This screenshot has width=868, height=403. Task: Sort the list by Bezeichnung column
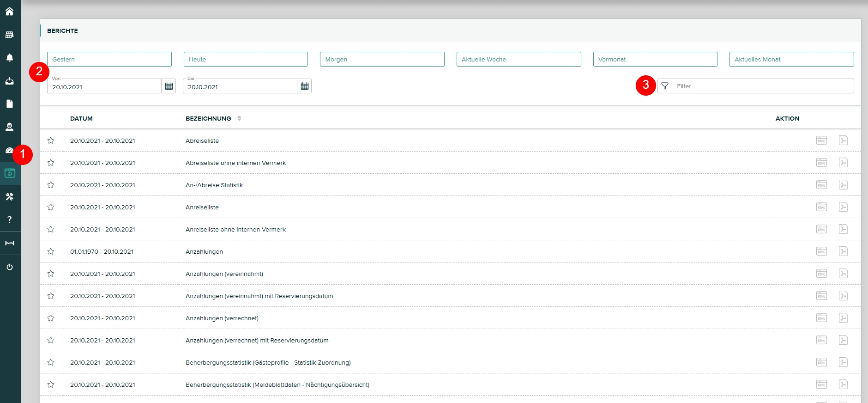click(x=239, y=118)
